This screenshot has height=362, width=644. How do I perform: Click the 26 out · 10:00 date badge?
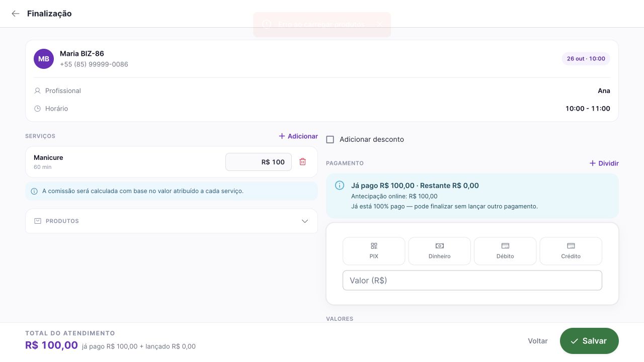586,59
